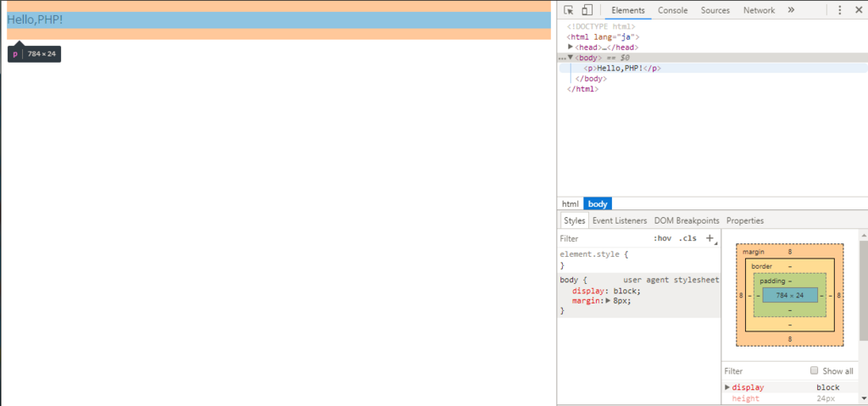The image size is (868, 406).
Task: Select the DOCTYPE html line
Action: click(x=601, y=26)
